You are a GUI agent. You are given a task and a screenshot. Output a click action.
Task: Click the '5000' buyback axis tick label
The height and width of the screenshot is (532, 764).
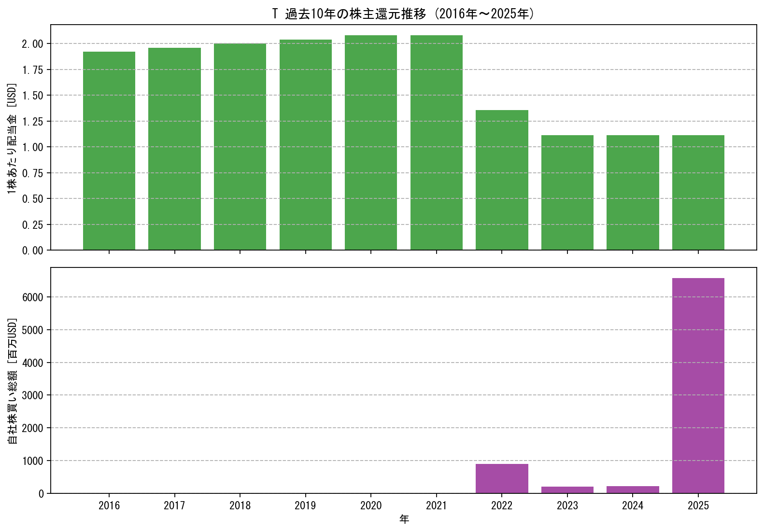[33, 330]
